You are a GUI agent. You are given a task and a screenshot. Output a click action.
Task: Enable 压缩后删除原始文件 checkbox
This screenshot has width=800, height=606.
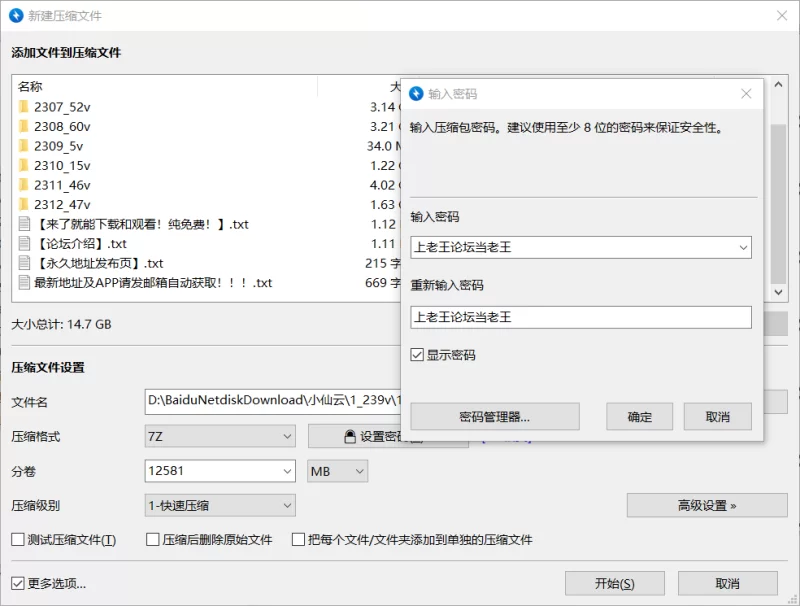tap(153, 539)
